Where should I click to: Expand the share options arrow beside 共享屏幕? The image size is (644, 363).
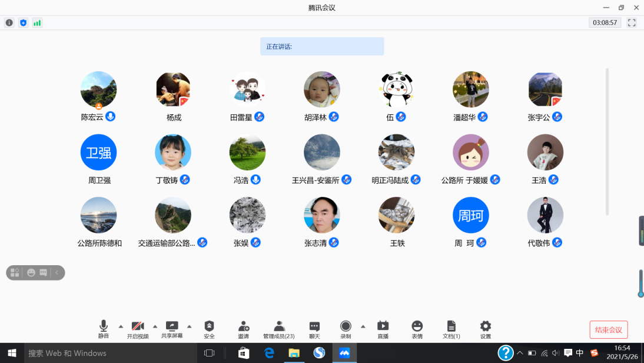pyautogui.click(x=190, y=327)
